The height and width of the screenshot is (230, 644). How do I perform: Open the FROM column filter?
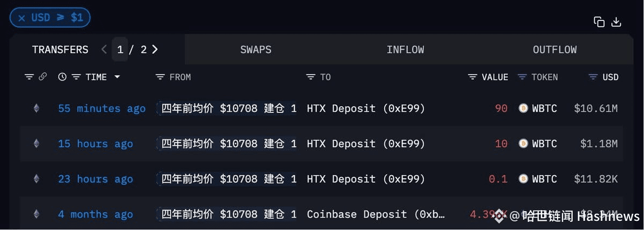(160, 77)
